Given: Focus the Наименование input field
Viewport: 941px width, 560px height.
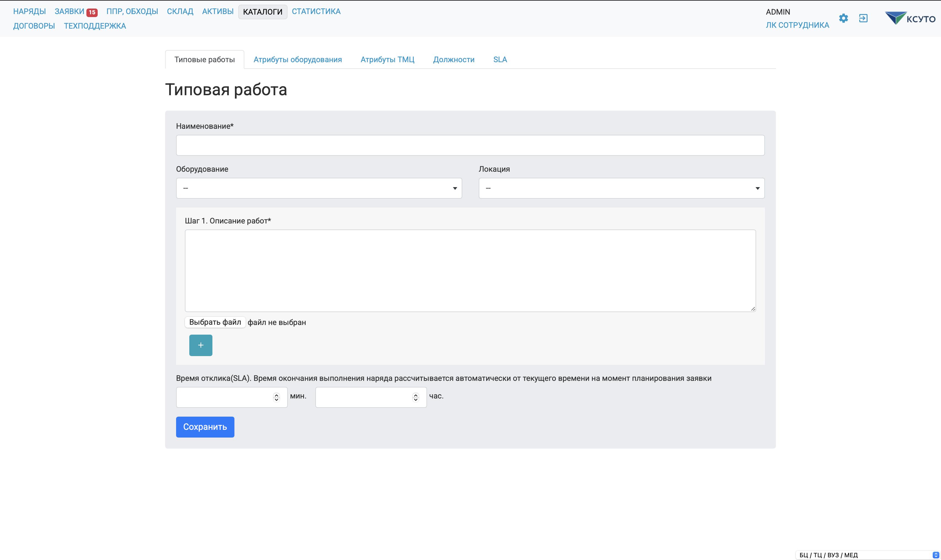Looking at the screenshot, I should point(470,145).
